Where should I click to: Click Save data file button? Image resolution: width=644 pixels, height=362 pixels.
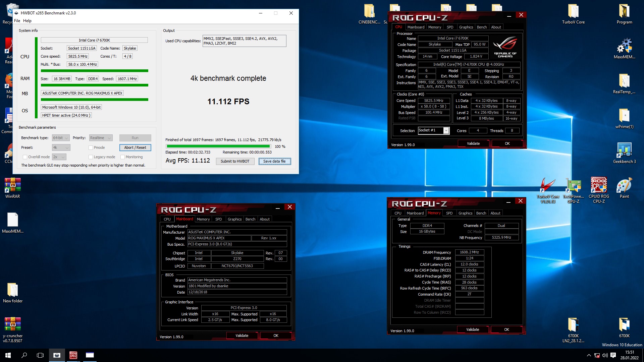[x=274, y=161]
